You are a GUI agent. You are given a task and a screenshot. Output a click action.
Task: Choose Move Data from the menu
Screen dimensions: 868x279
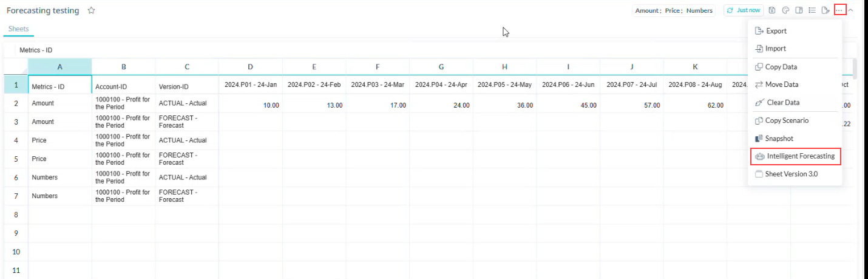pos(781,84)
